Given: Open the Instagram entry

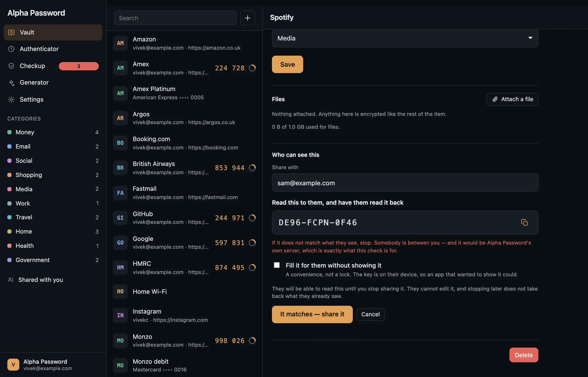Looking at the screenshot, I should 184,315.
